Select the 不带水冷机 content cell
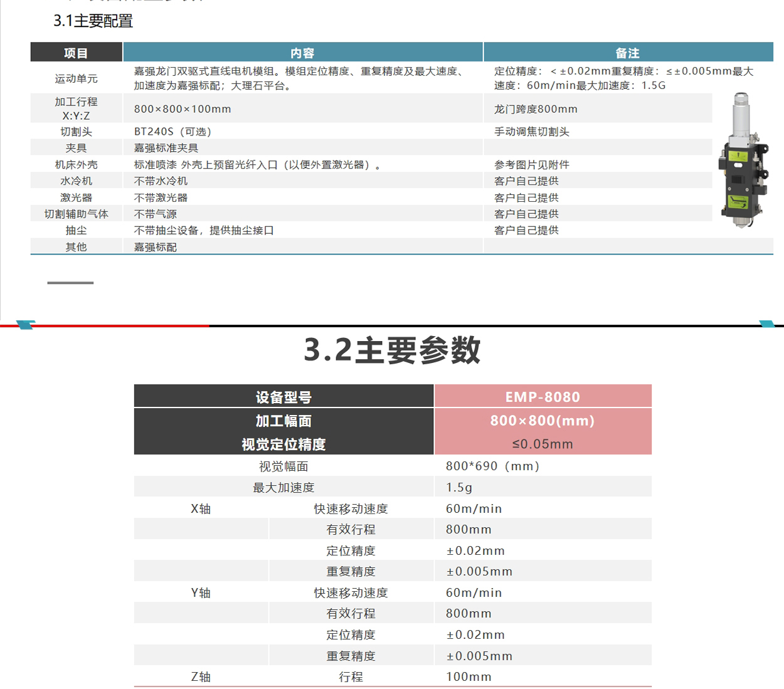This screenshot has height=689, width=784. click(x=161, y=181)
